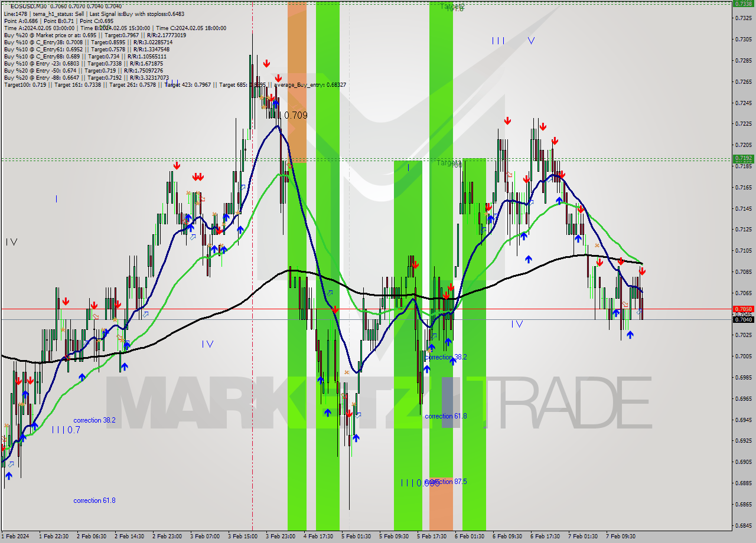756x543 pixels.
Task: Click the green 0.7338 price tag
Action: coord(742,3)
